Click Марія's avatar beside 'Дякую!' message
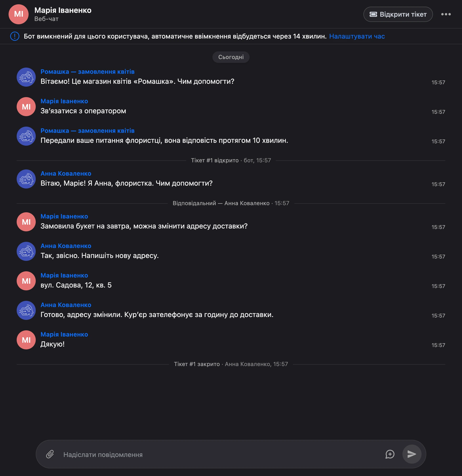 click(x=26, y=340)
